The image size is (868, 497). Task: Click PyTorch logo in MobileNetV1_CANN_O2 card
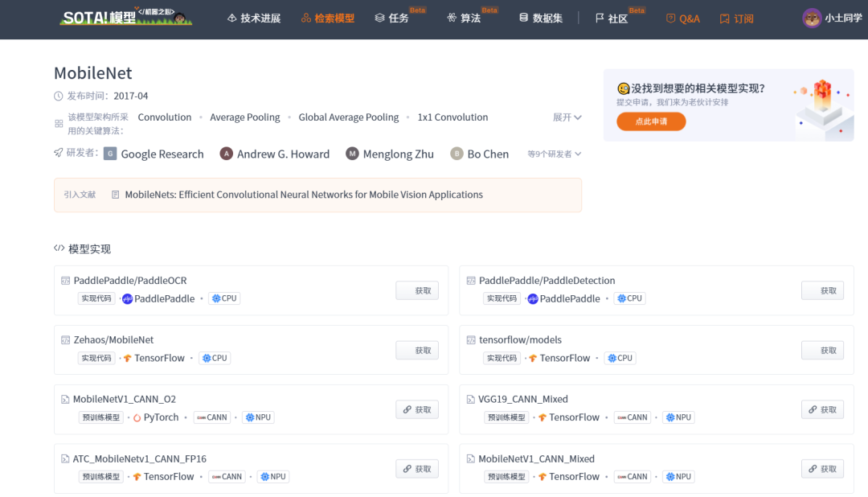(x=137, y=417)
